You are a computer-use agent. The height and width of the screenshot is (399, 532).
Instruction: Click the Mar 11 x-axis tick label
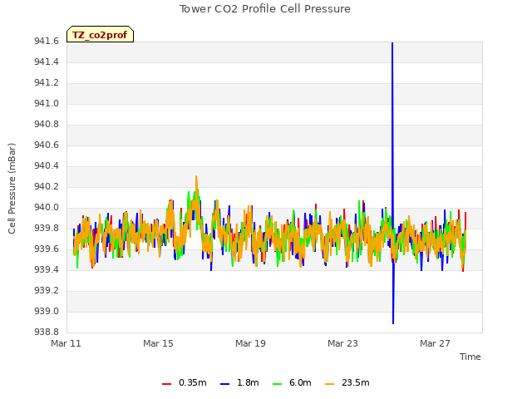point(66,343)
